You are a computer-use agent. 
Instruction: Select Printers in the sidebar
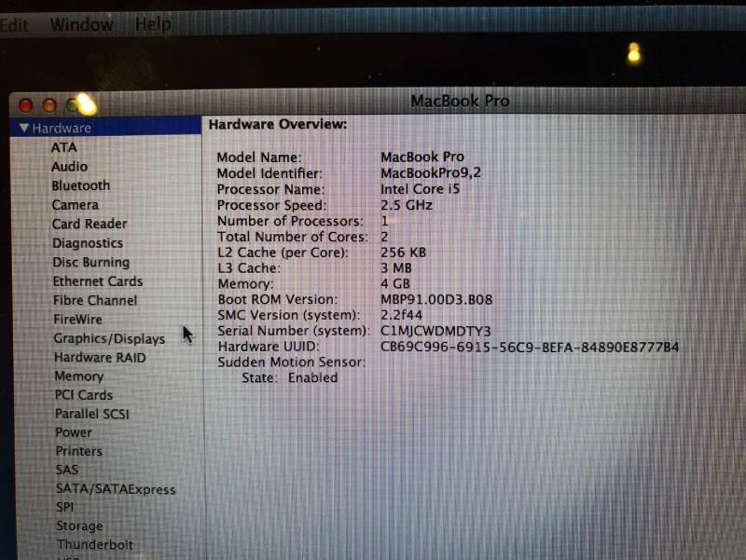[x=79, y=451]
